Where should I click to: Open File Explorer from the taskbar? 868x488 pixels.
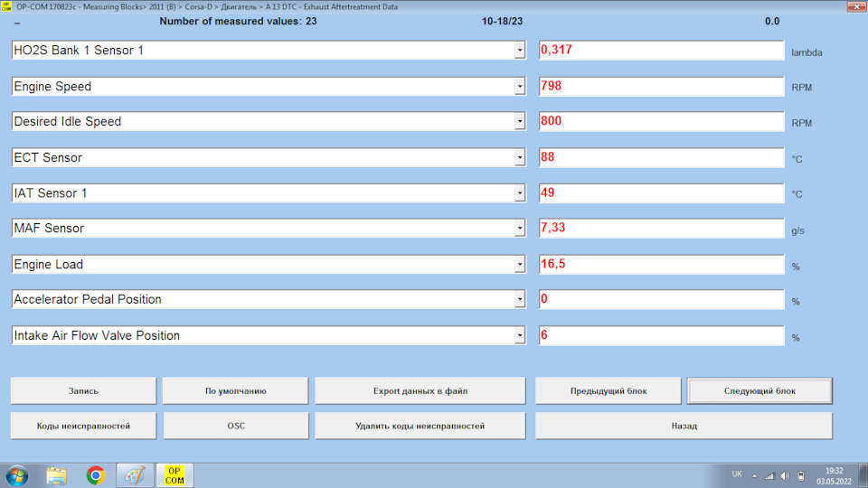click(x=56, y=476)
